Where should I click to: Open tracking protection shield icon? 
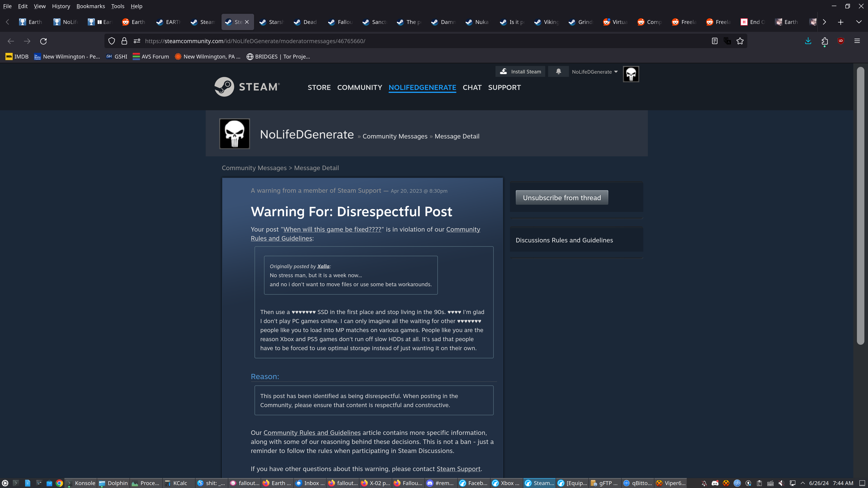(x=111, y=41)
